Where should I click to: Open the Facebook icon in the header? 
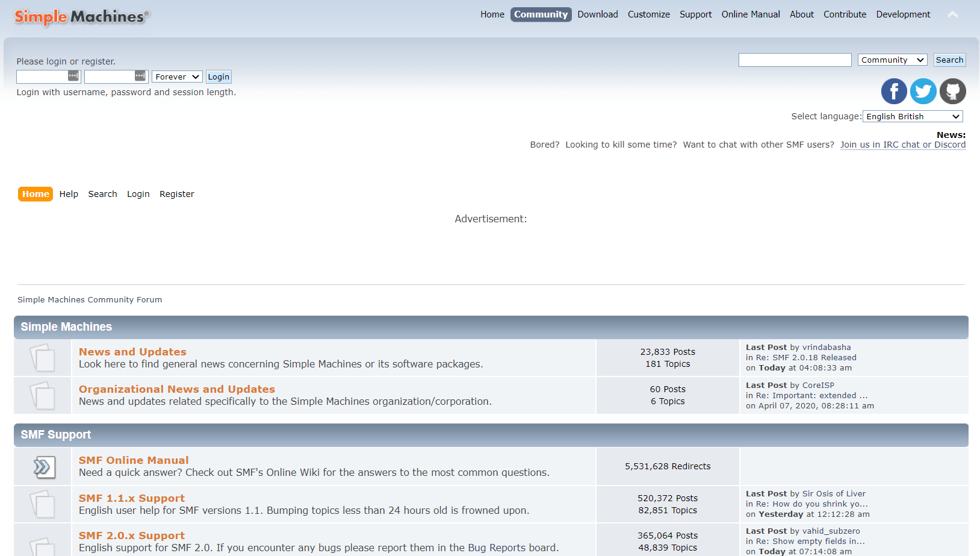tap(894, 91)
